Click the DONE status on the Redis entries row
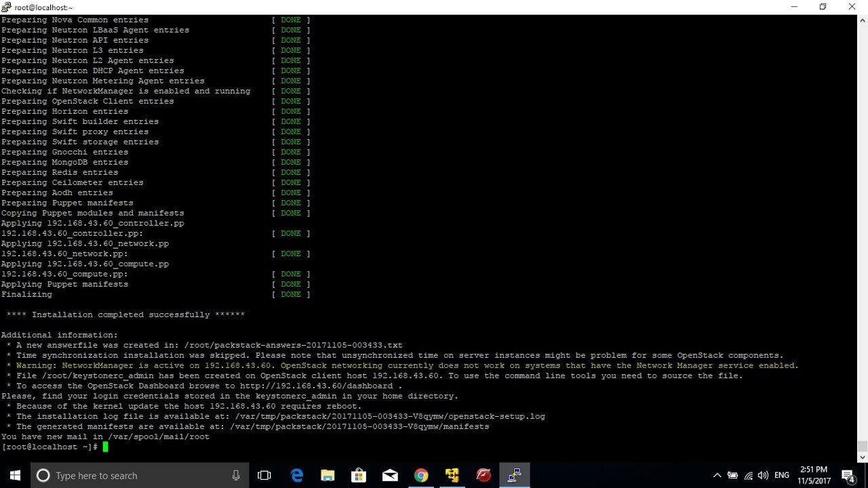This screenshot has width=868, height=488. 291,172
